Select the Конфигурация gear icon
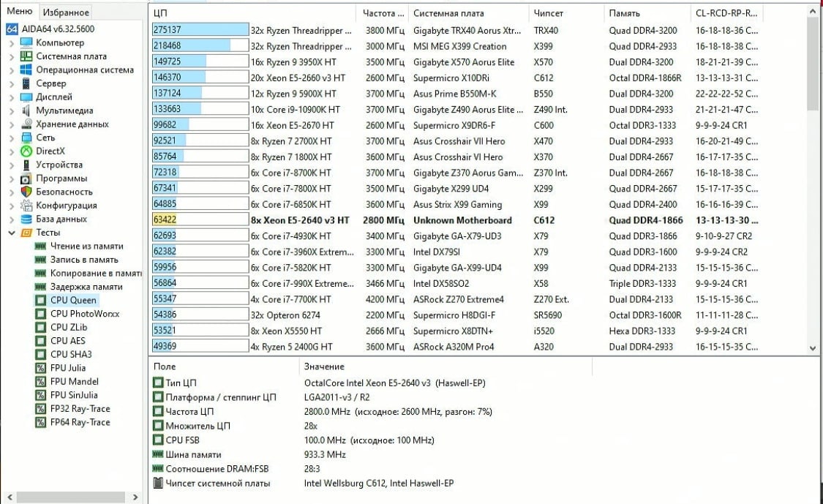 tap(26, 206)
